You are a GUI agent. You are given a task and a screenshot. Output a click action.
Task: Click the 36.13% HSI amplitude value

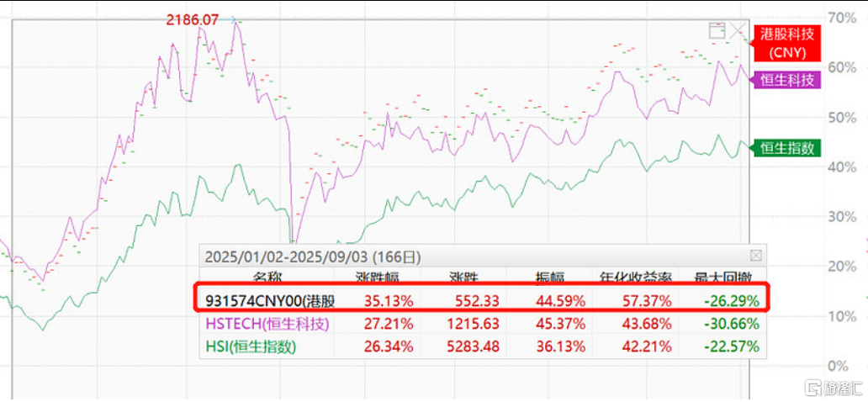click(x=561, y=347)
